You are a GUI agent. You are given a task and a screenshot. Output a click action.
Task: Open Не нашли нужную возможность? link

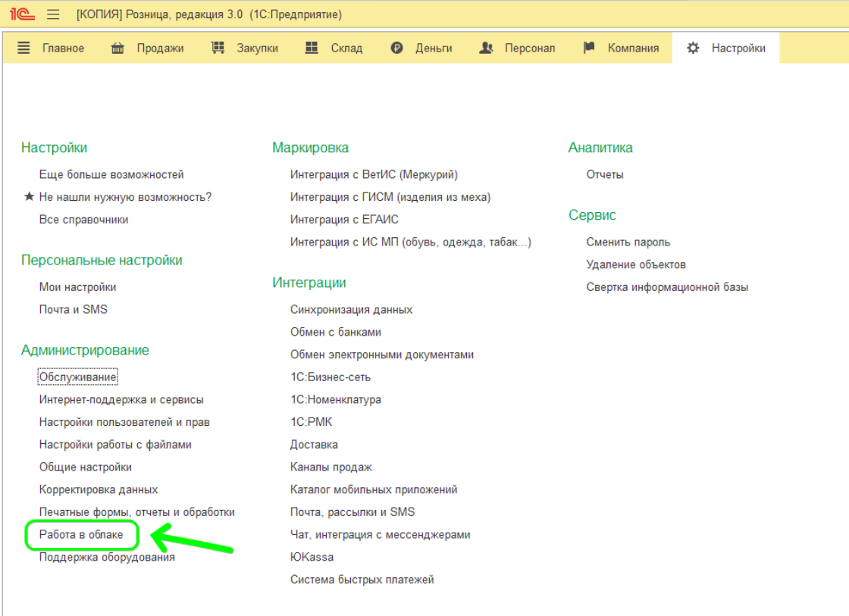tap(125, 197)
